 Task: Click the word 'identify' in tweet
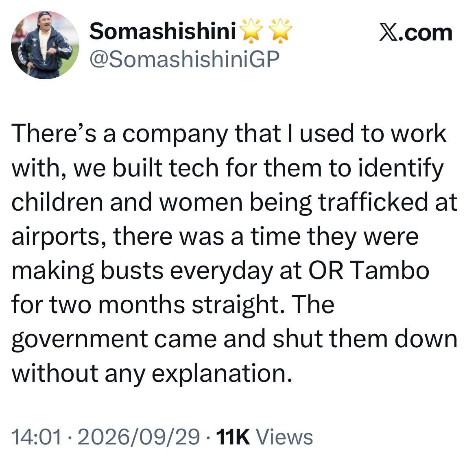pos(401,169)
